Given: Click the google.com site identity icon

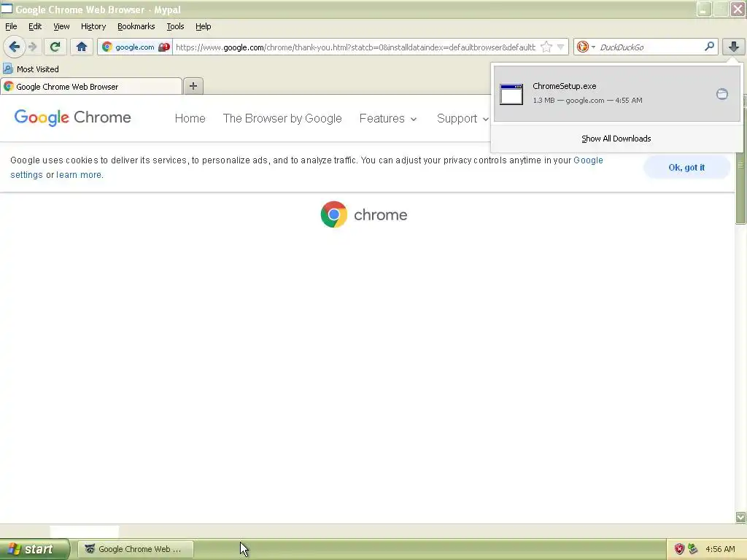Looking at the screenshot, I should pos(107,47).
